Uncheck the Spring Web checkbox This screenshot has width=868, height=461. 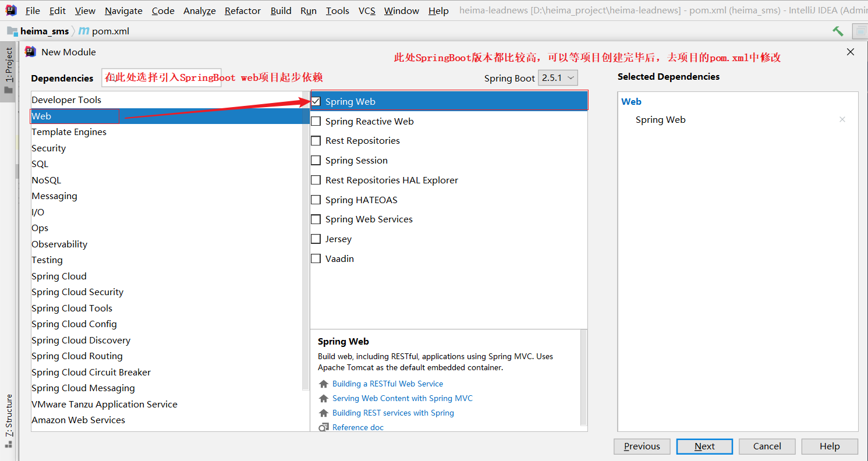tap(316, 101)
